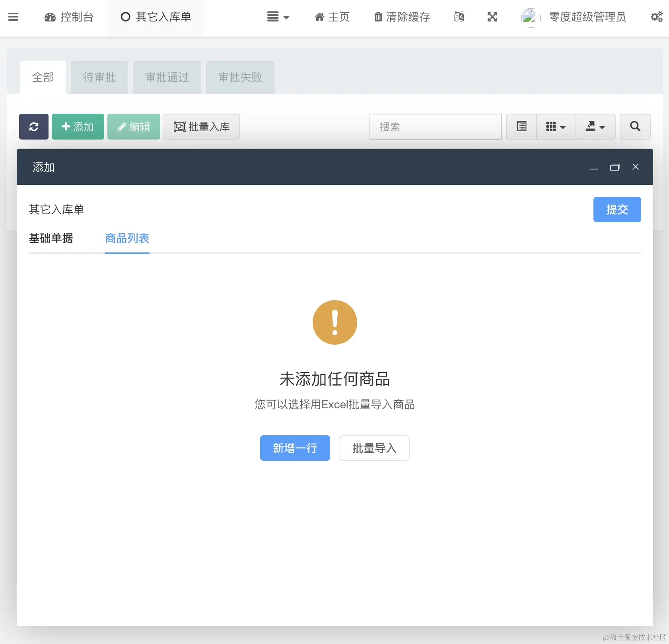Switch to the 其它入库单 top tab
The width and height of the screenshot is (669, 644).
click(156, 17)
